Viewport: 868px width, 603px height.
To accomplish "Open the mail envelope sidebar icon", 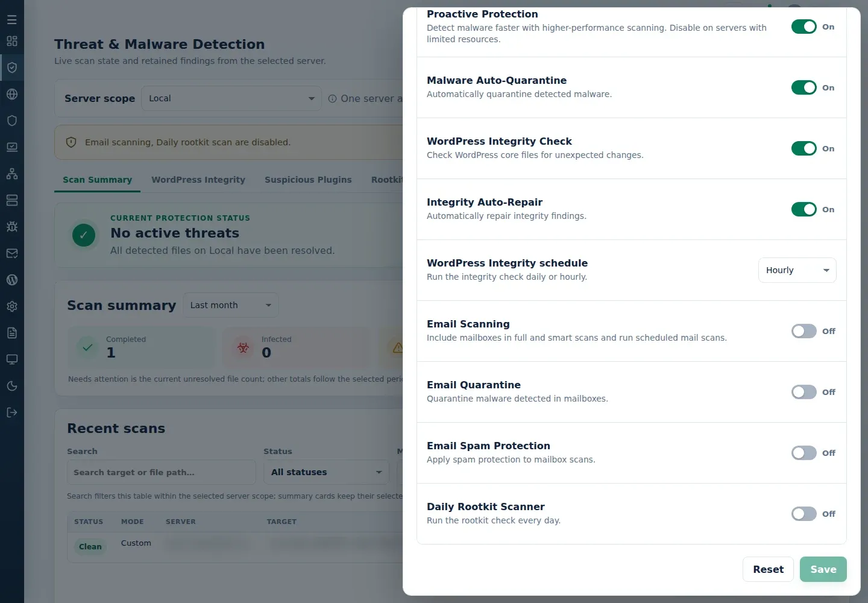I will [12, 253].
